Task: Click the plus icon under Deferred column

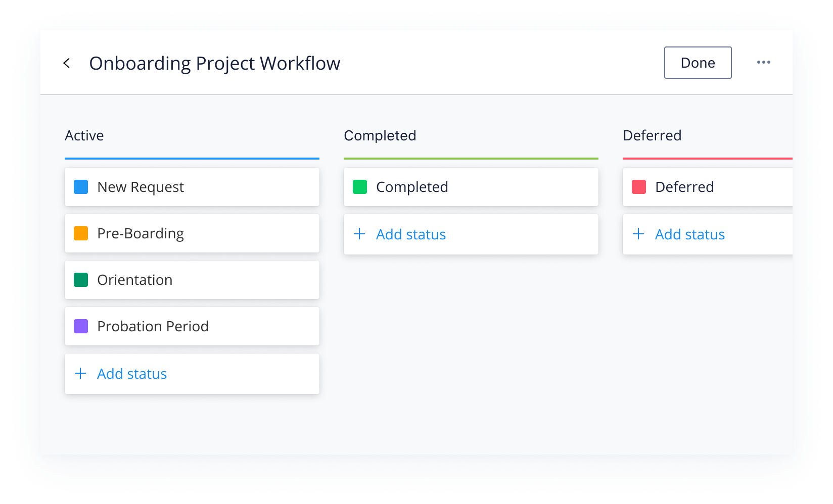Action: (638, 234)
